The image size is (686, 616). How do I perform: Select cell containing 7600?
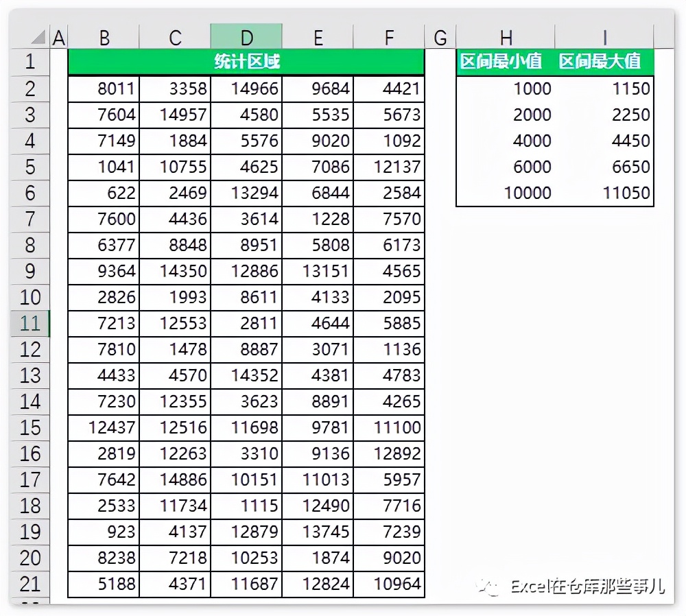click(104, 220)
